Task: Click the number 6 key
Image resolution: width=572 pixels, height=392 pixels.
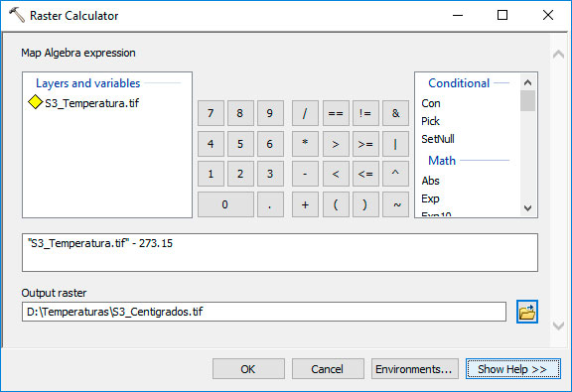Action: (x=270, y=144)
